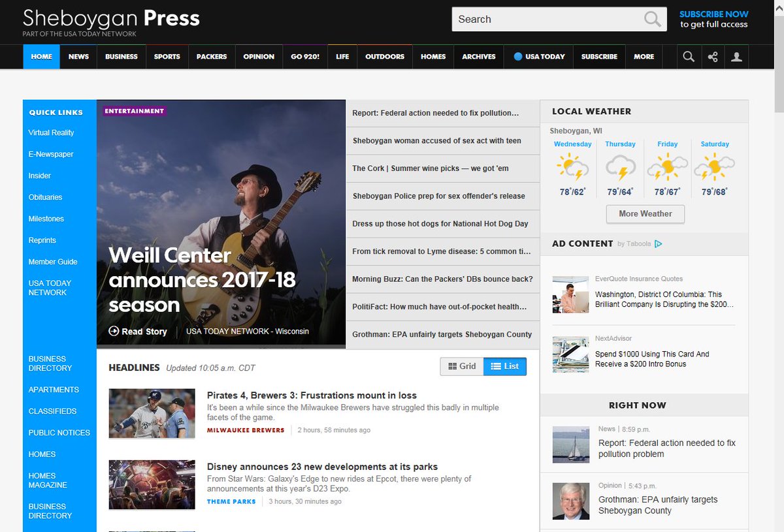Open the Obituaries quick link

coord(45,197)
